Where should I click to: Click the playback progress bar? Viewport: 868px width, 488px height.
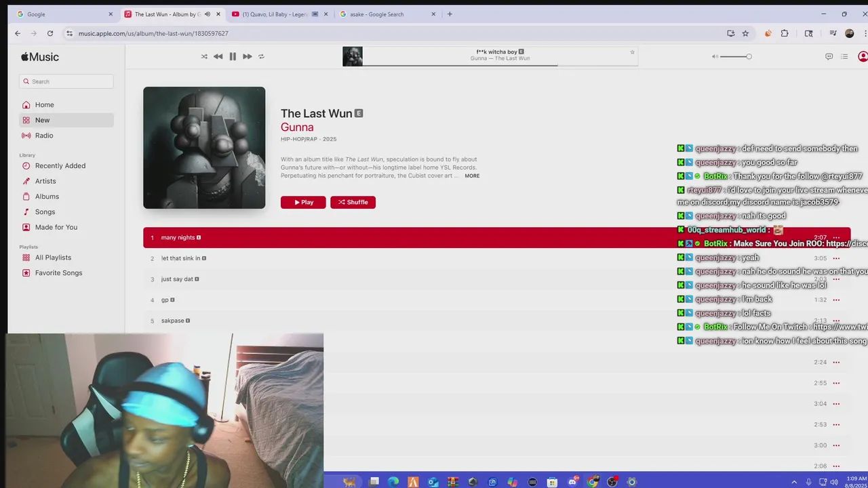click(x=500, y=65)
